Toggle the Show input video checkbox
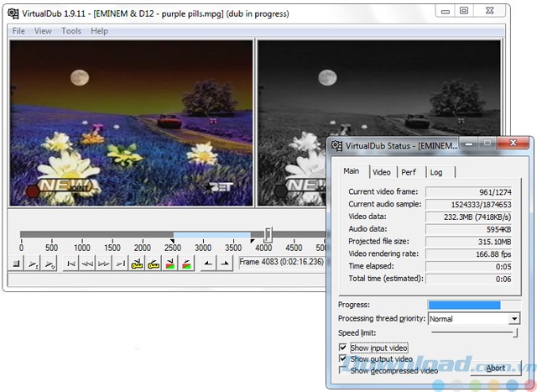Image resolution: width=537 pixels, height=392 pixels. pyautogui.click(x=343, y=348)
